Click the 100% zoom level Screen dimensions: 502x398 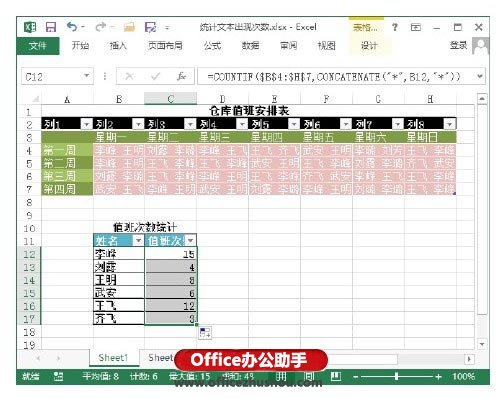pos(463,377)
